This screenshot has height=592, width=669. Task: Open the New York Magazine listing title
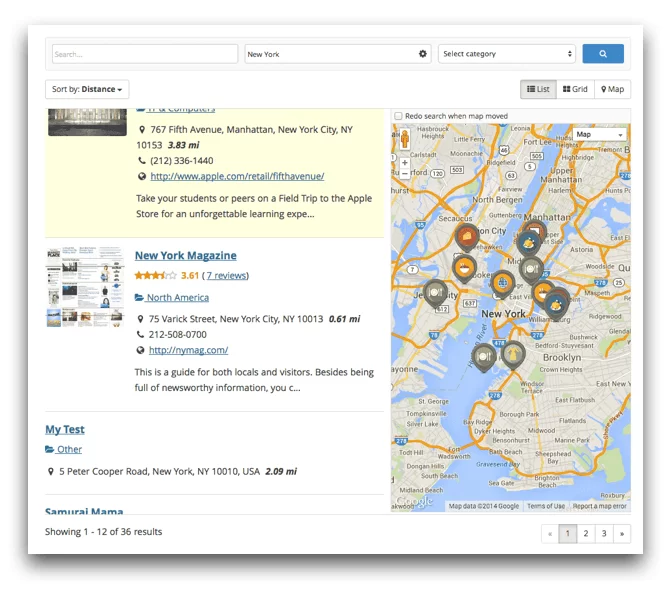coord(185,256)
